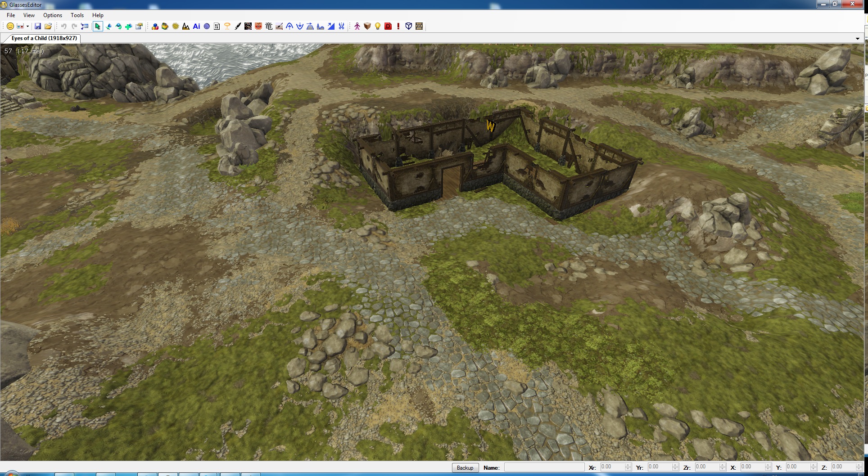Click the Backup button
The height and width of the screenshot is (476, 868).
tap(465, 468)
